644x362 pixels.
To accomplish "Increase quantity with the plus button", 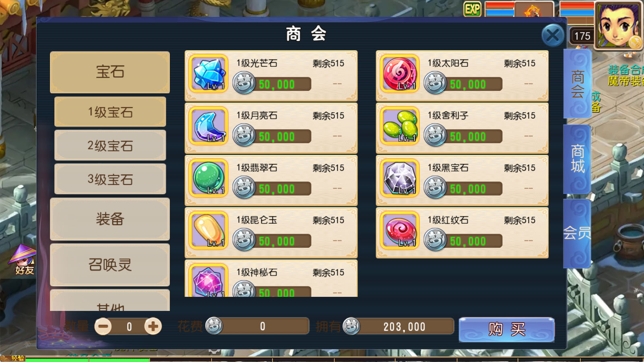I will pyautogui.click(x=153, y=326).
